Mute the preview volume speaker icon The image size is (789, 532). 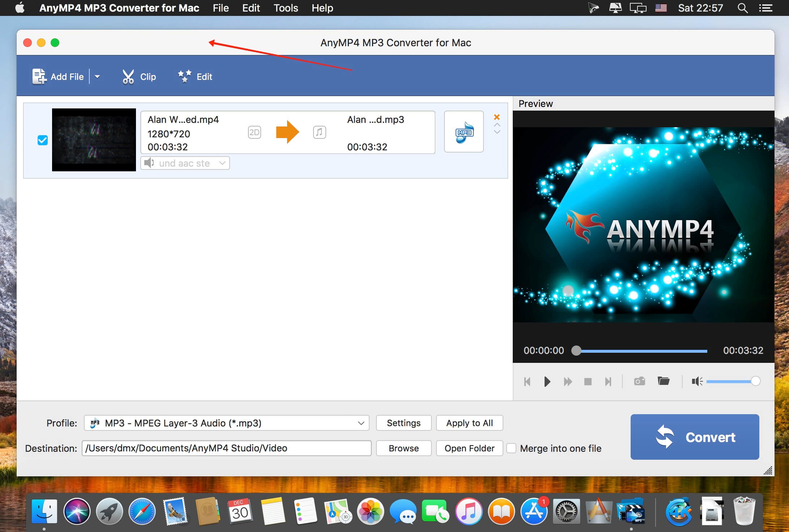696,381
